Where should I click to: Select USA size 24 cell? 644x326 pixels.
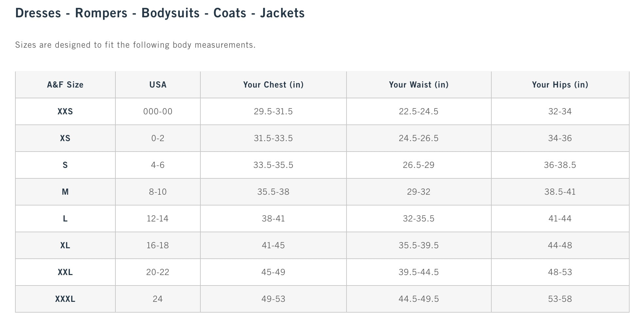158,299
